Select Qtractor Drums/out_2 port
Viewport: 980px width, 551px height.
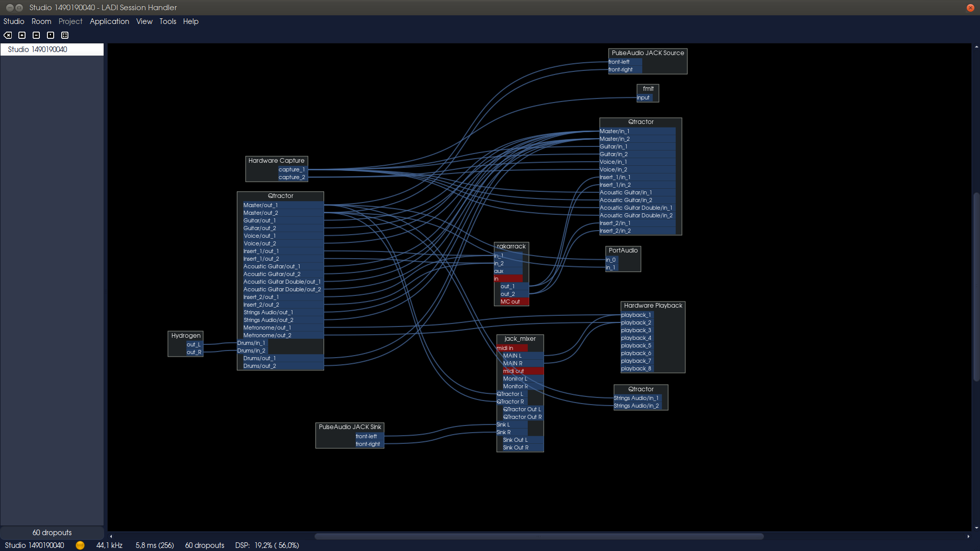(283, 366)
